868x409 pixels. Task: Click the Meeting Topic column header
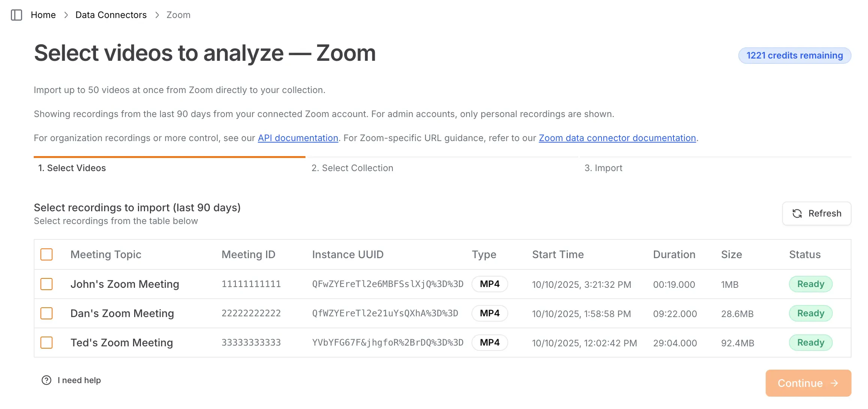pyautogui.click(x=106, y=254)
